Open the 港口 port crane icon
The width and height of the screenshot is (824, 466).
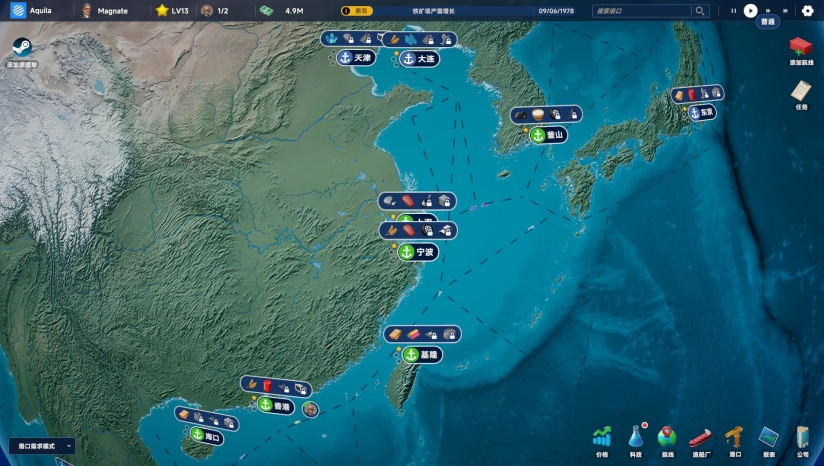(735, 437)
